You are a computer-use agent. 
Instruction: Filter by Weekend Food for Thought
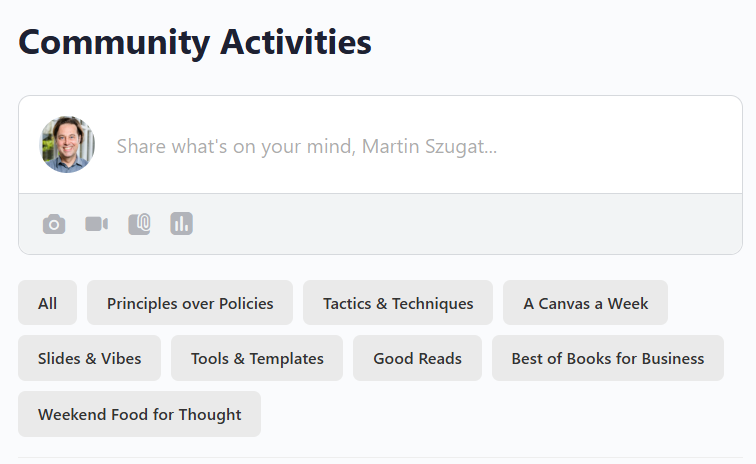139,414
